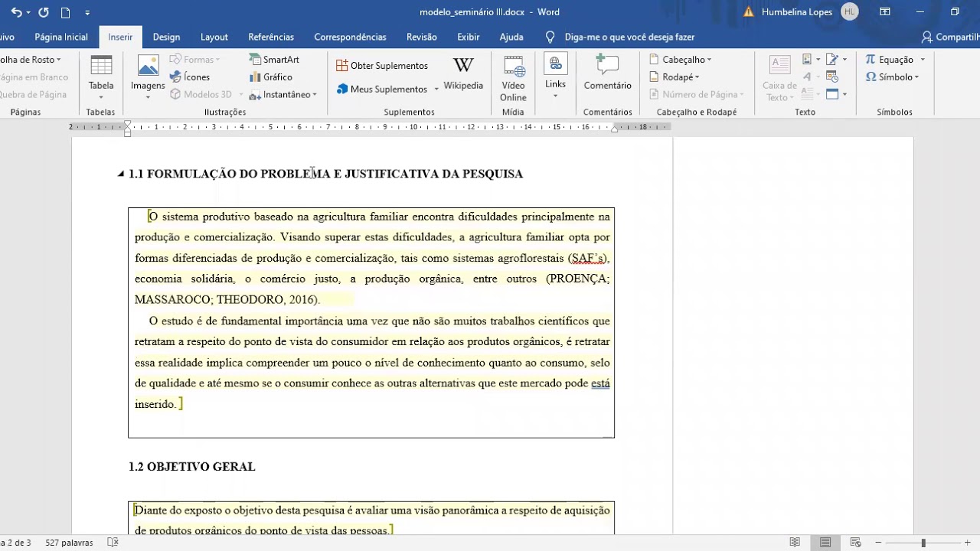Click the underlined word SAF's in the paragraph
Image resolution: width=980 pixels, height=551 pixels.
click(588, 259)
